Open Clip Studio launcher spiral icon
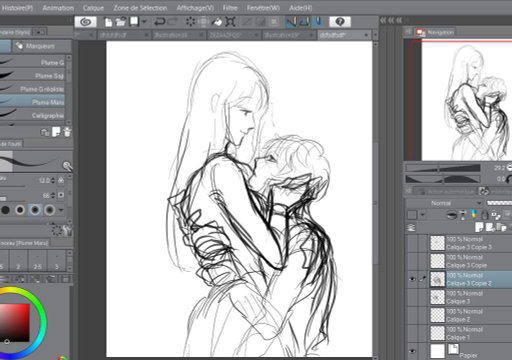 [x=86, y=22]
